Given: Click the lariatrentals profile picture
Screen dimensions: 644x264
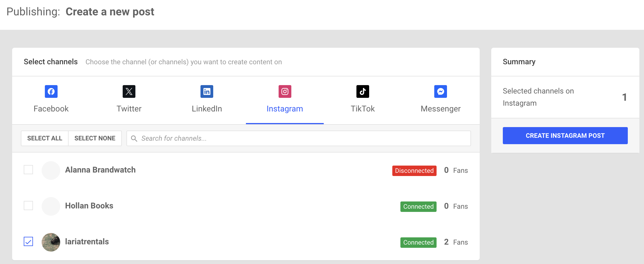Looking at the screenshot, I should tap(51, 242).
